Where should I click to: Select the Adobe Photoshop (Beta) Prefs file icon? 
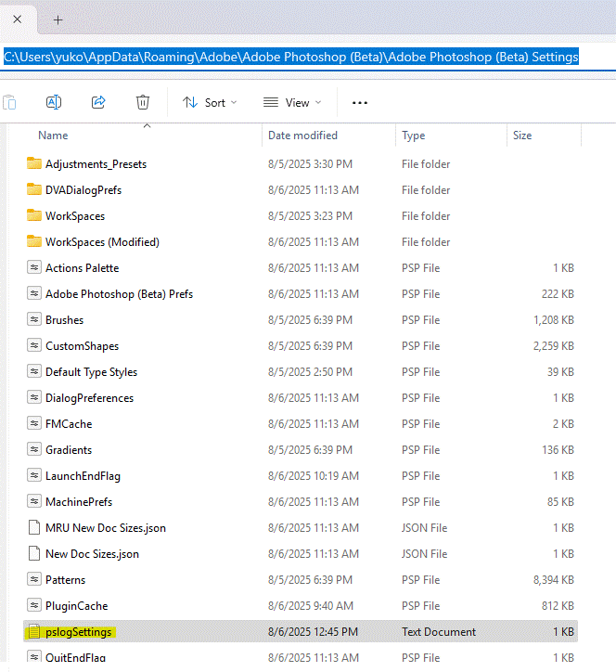[x=34, y=293]
